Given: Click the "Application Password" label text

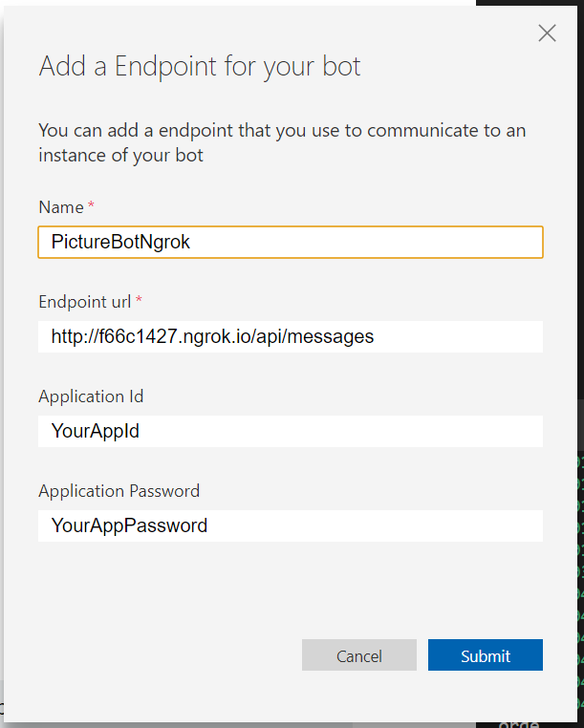Looking at the screenshot, I should click(119, 491).
